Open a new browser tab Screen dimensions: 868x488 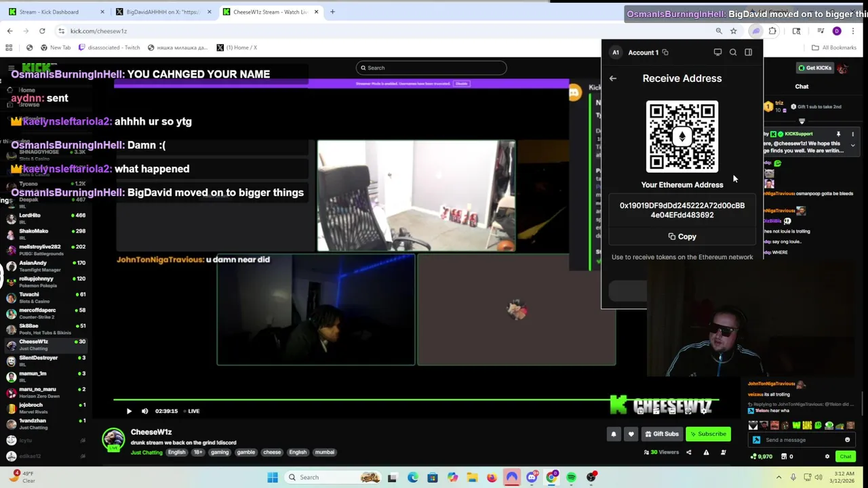332,12
